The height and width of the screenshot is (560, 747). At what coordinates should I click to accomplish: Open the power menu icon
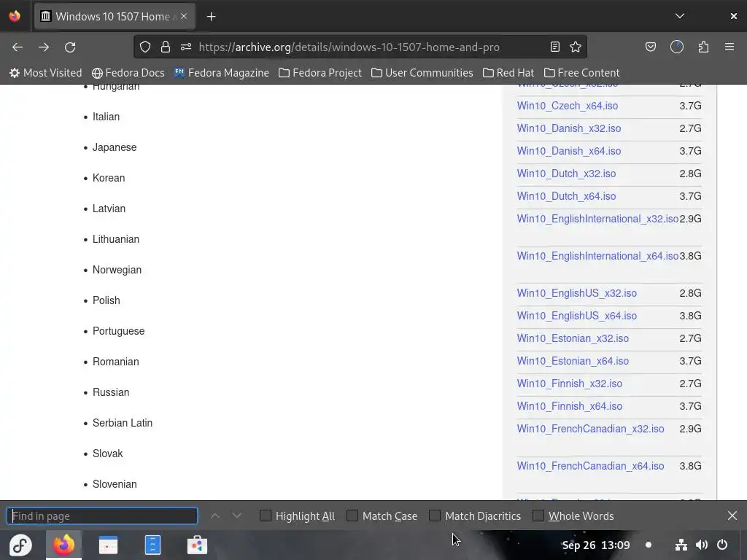coord(722,545)
